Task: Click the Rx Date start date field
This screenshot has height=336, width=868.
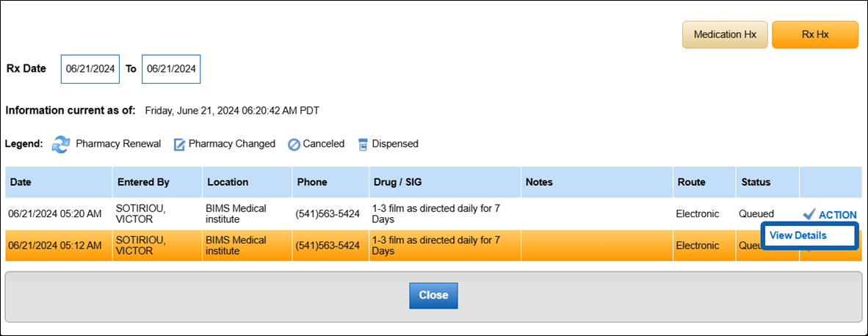Action: (90, 69)
